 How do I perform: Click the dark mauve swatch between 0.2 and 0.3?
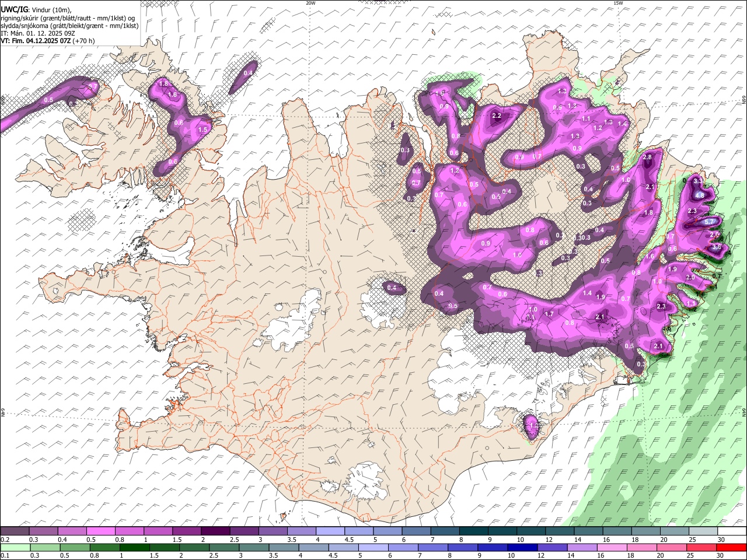click(x=15, y=531)
